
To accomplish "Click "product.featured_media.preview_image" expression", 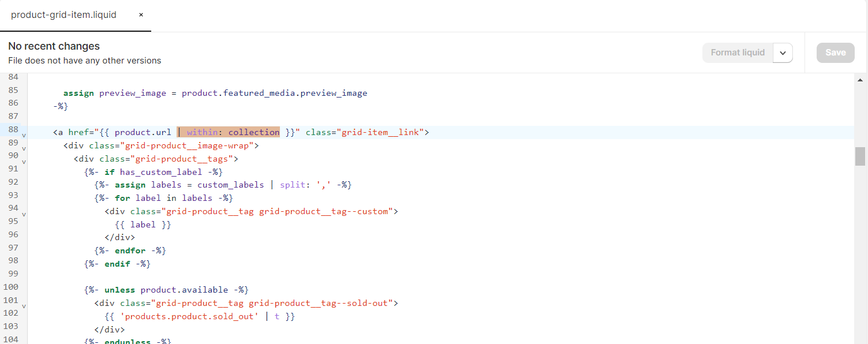I will (x=275, y=93).
